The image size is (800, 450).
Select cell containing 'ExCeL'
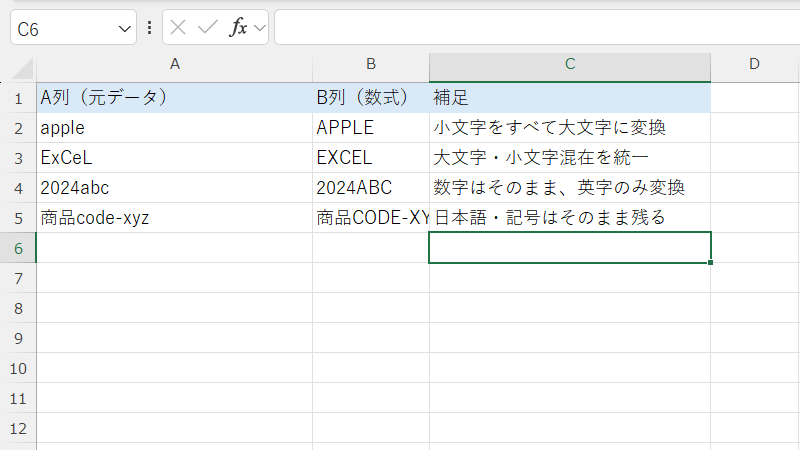pos(174,158)
